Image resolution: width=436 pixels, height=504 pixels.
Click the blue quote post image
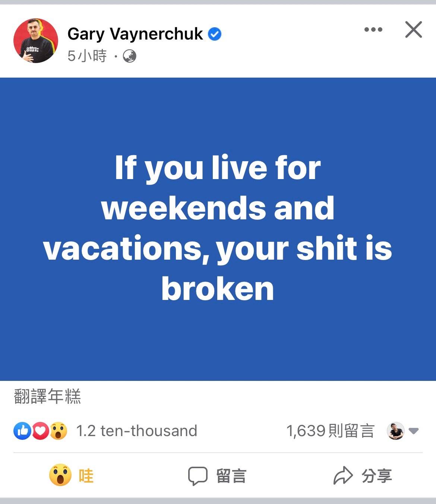pyautogui.click(x=218, y=229)
